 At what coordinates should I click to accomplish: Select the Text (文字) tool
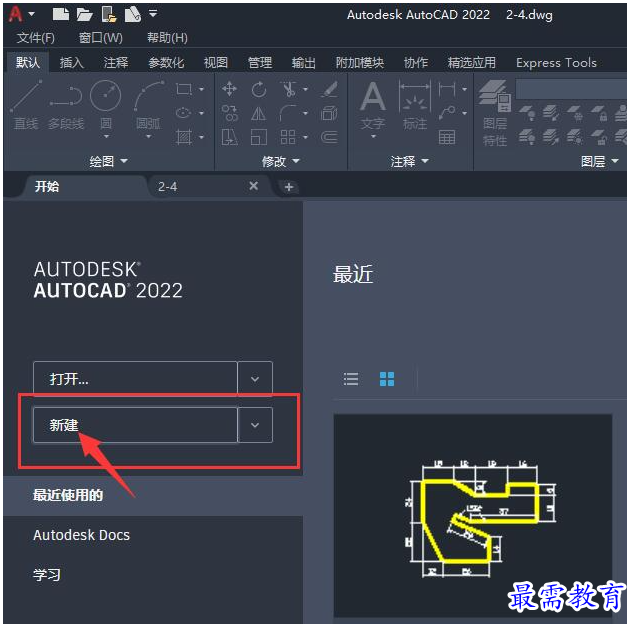point(373,105)
